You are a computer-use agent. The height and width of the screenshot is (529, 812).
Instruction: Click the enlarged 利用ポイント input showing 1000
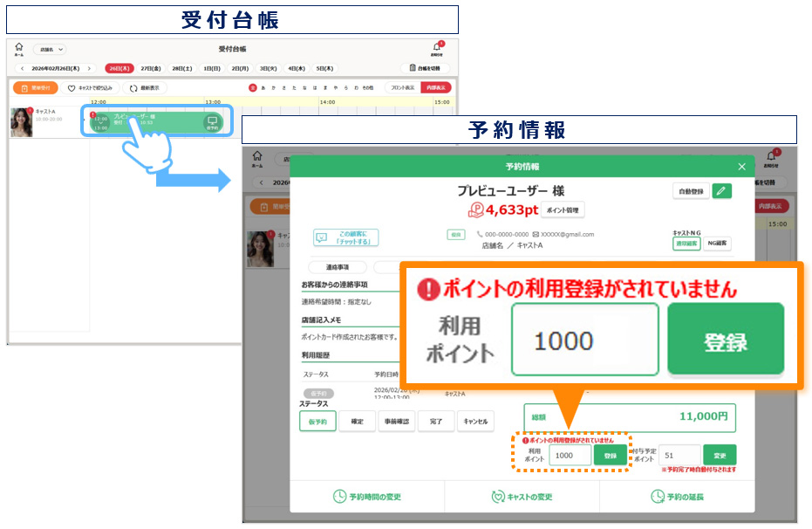click(584, 340)
